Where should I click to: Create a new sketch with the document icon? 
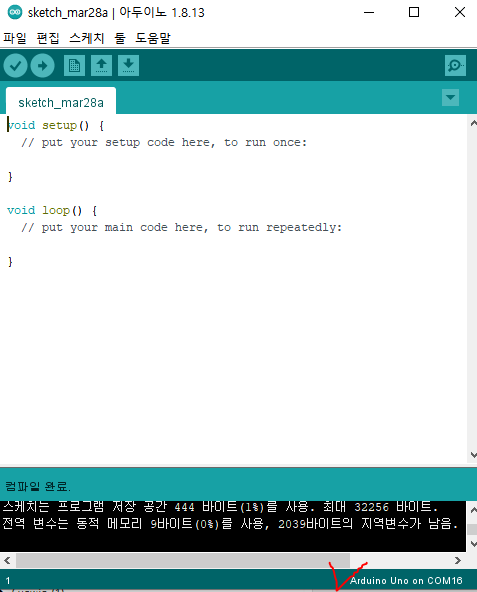74,66
